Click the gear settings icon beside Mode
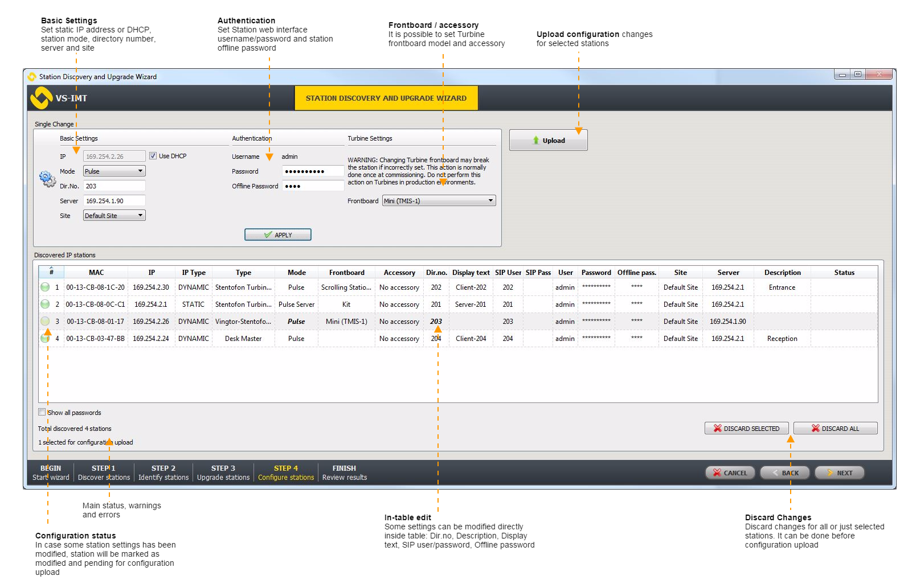 [x=47, y=179]
